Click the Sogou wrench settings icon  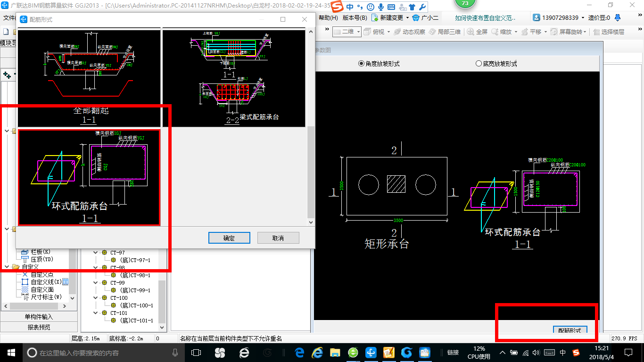(x=422, y=7)
